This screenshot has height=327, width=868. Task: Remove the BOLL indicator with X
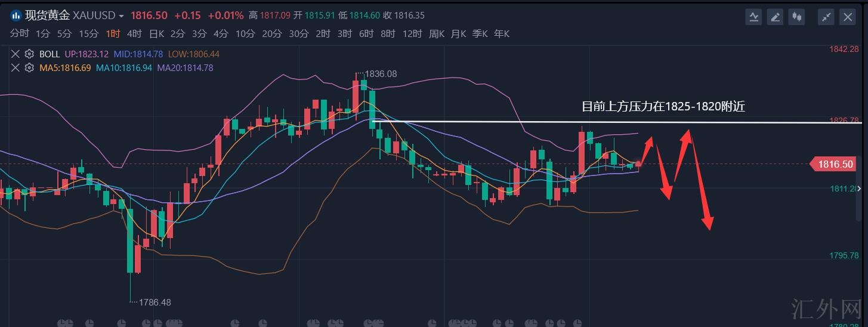tap(16, 54)
